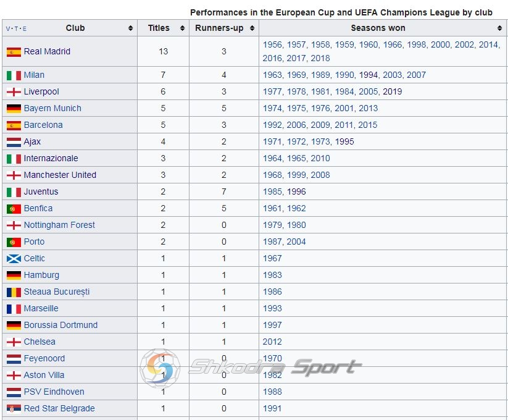Open the Bayern Munich club link

pyautogui.click(x=52, y=108)
